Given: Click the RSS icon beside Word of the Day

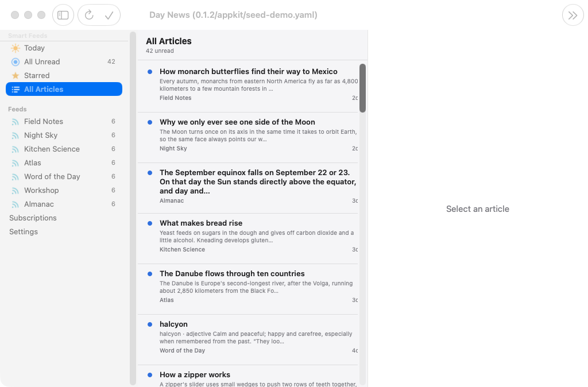Looking at the screenshot, I should (x=16, y=177).
